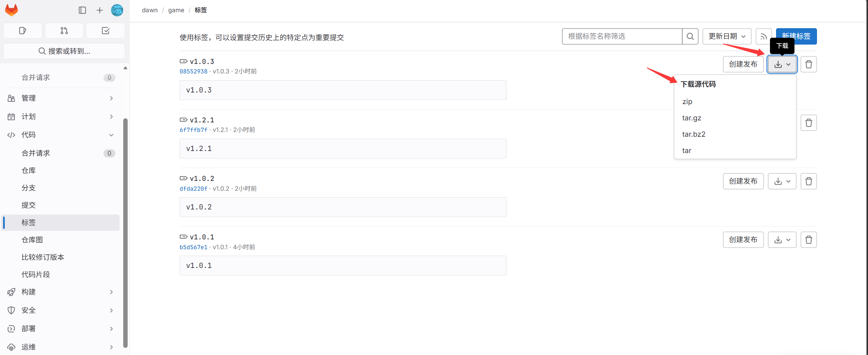Click the GitLab fox logo

pos(12,10)
